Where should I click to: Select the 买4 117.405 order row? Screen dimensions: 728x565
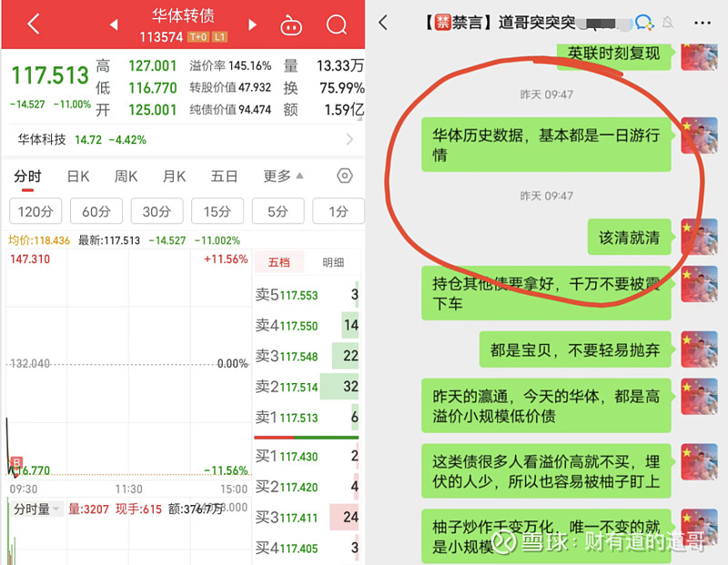click(307, 549)
